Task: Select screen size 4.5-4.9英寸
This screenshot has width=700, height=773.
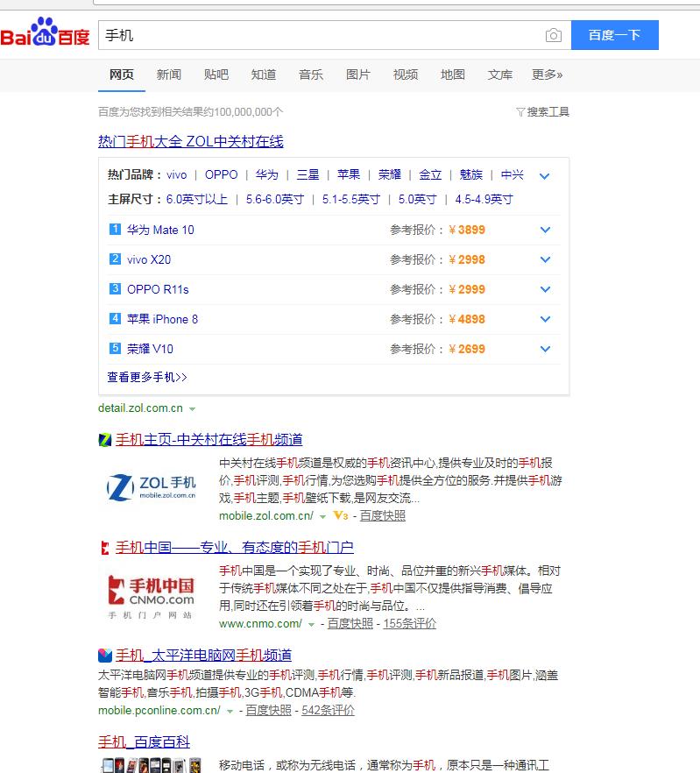Action: tap(484, 200)
